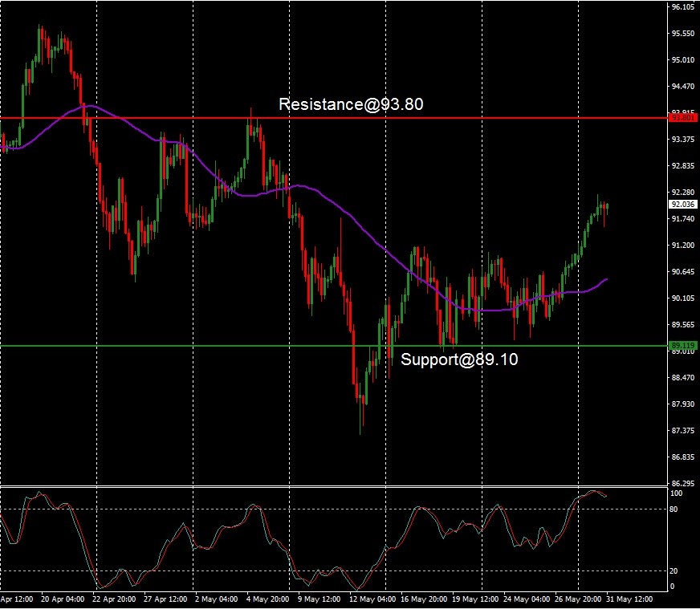Click the 92.835 price axis label
Viewport: 700px width, 609px height.
click(x=683, y=165)
